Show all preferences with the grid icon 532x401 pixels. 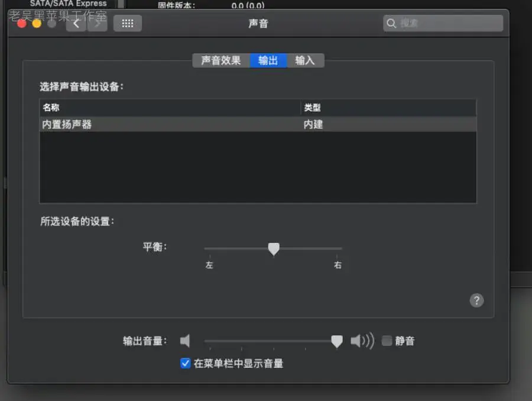pyautogui.click(x=128, y=24)
